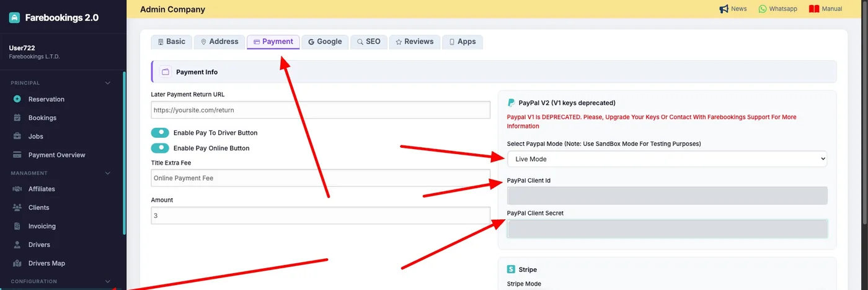Image resolution: width=868 pixels, height=290 pixels.
Task: Click the Jobs briefcase icon in sidebar
Action: [x=17, y=136]
